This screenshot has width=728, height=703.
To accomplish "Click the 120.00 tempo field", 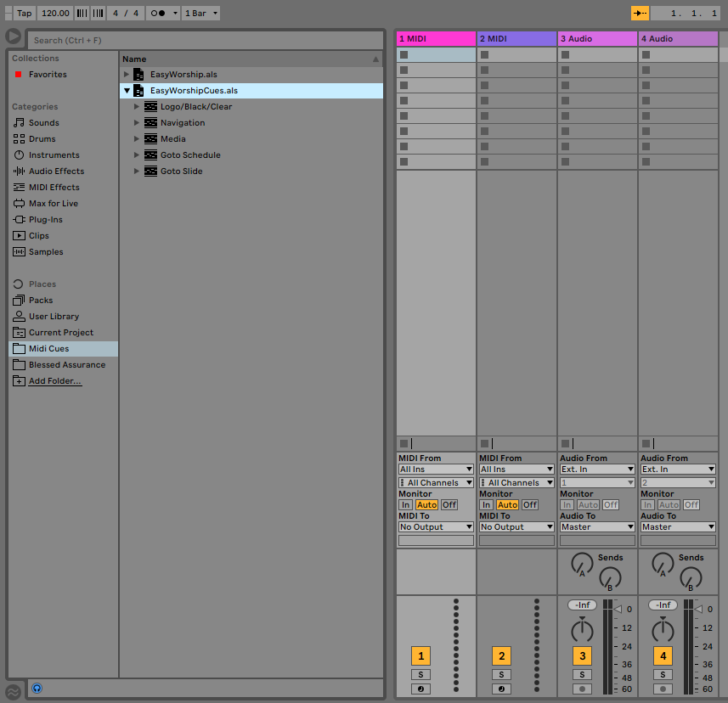I will point(55,13).
